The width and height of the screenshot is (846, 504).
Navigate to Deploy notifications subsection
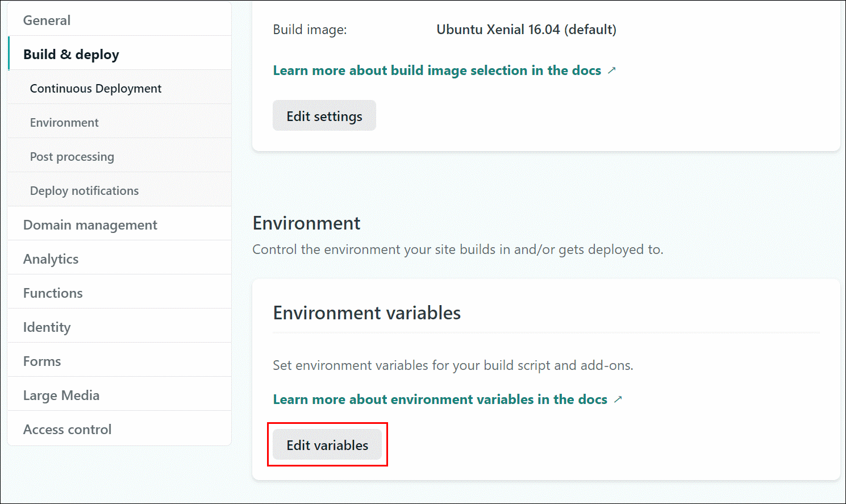[x=84, y=191]
